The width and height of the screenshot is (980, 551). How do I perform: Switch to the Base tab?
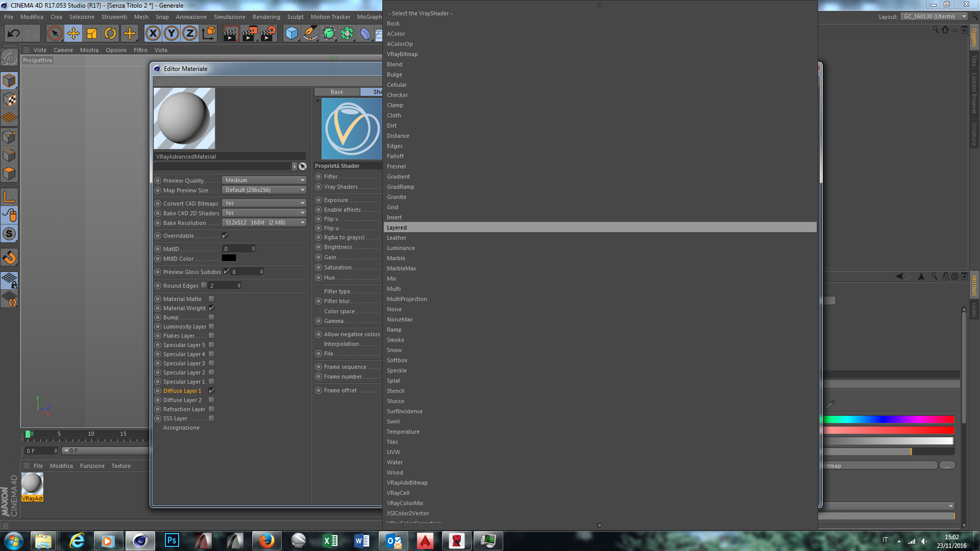[x=337, y=92]
